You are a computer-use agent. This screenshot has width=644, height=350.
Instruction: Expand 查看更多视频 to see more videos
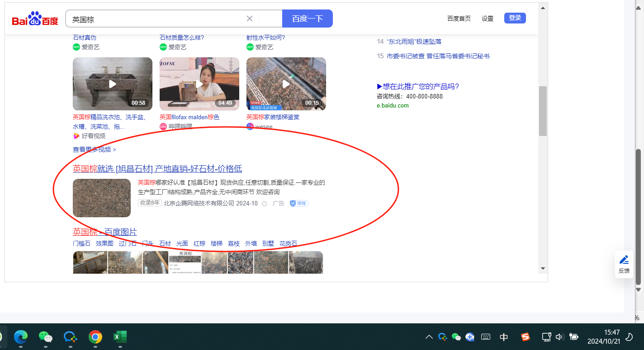pos(94,149)
